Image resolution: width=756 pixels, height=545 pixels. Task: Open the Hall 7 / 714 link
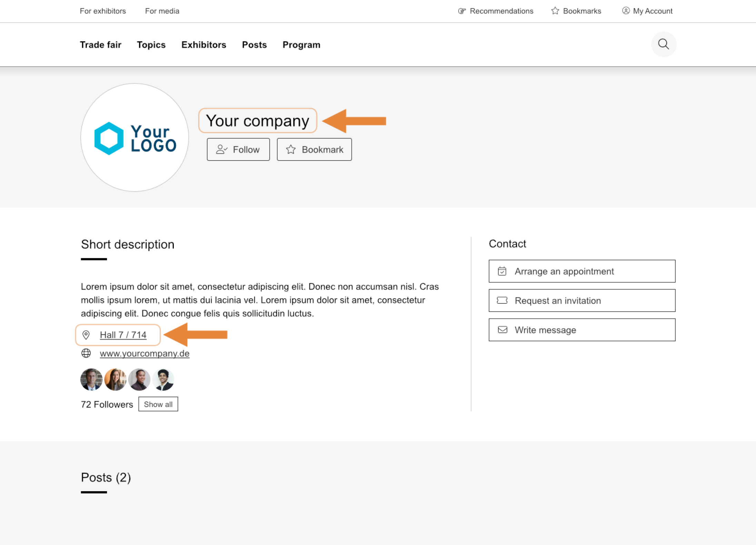point(123,335)
